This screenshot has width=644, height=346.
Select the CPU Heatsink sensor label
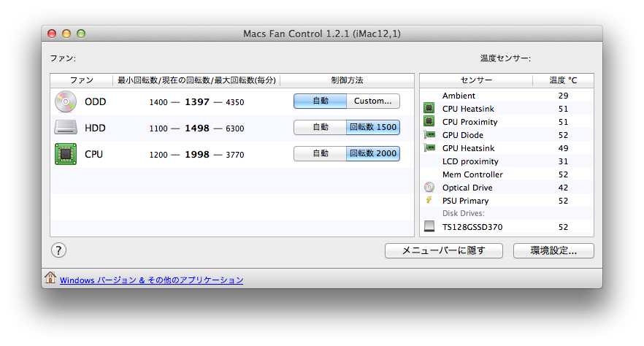click(x=468, y=109)
